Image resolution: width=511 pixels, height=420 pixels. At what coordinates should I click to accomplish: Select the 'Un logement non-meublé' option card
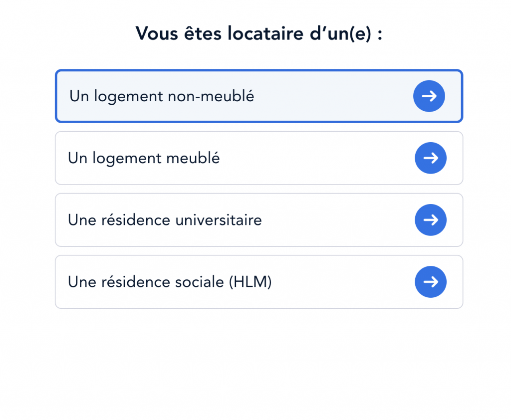coord(299,96)
